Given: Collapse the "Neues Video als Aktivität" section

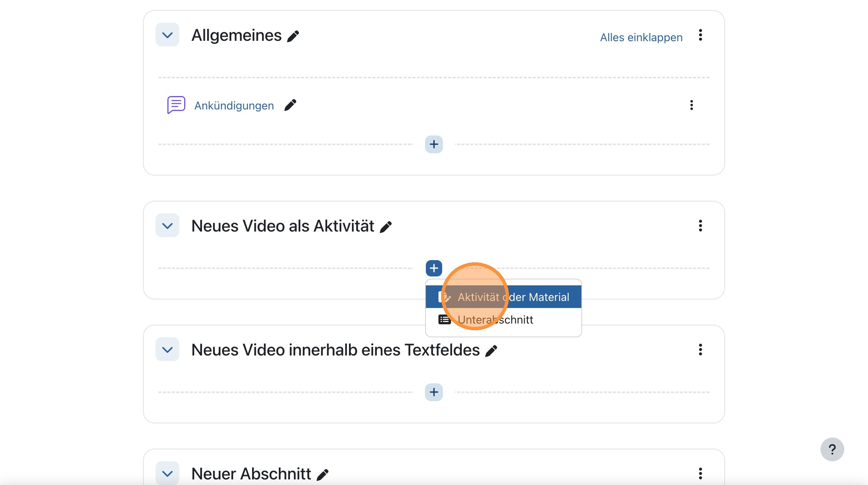Looking at the screenshot, I should (167, 225).
